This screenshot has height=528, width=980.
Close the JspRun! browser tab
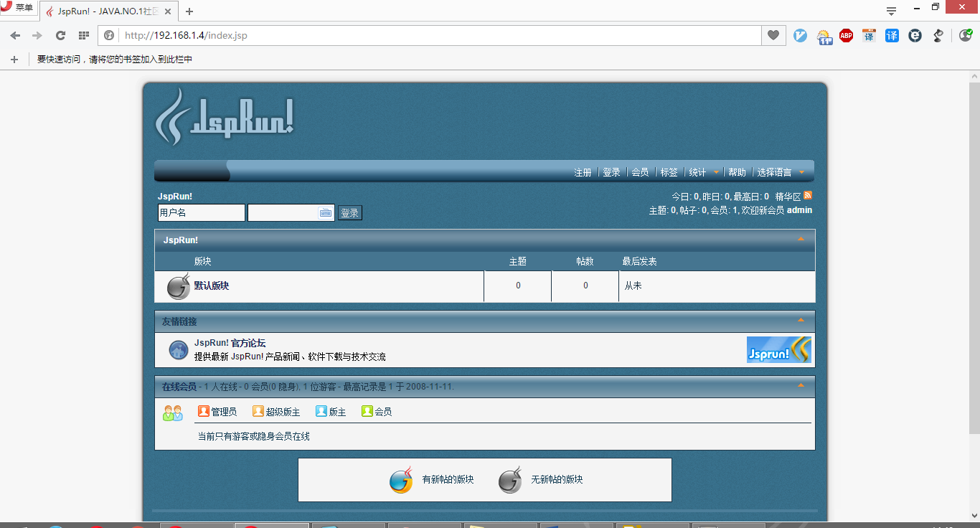click(x=168, y=11)
